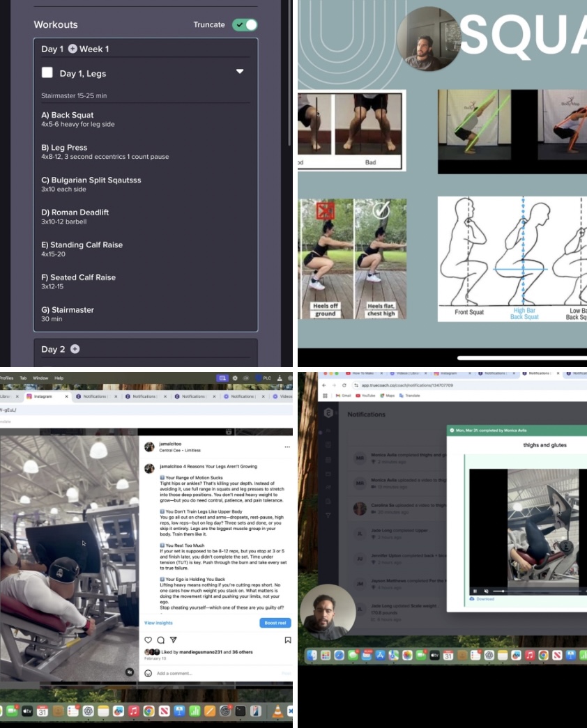Unmute the Instagram reel via speaker icon
This screenshot has width=587, height=728.
pos(129,672)
